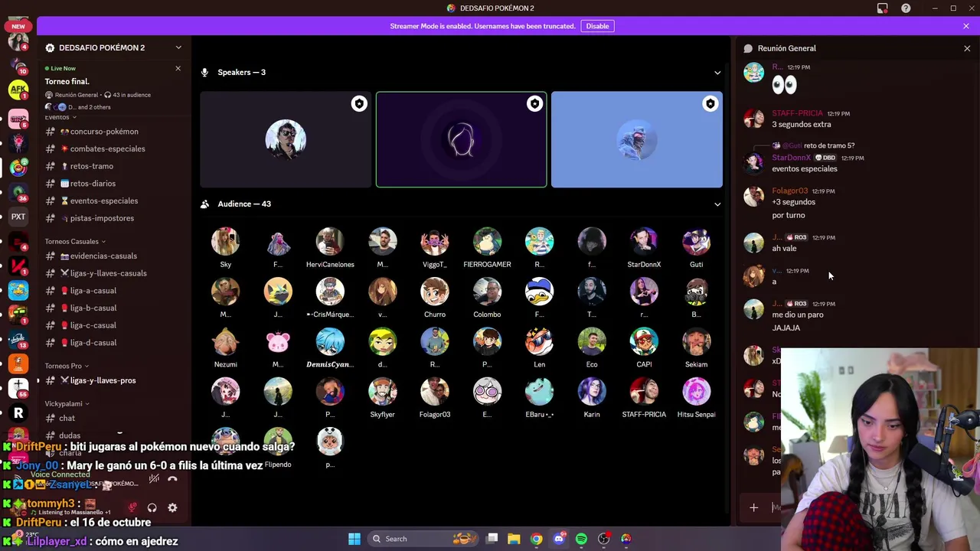Open Karin audience avatar
The image size is (980, 551).
592,392
